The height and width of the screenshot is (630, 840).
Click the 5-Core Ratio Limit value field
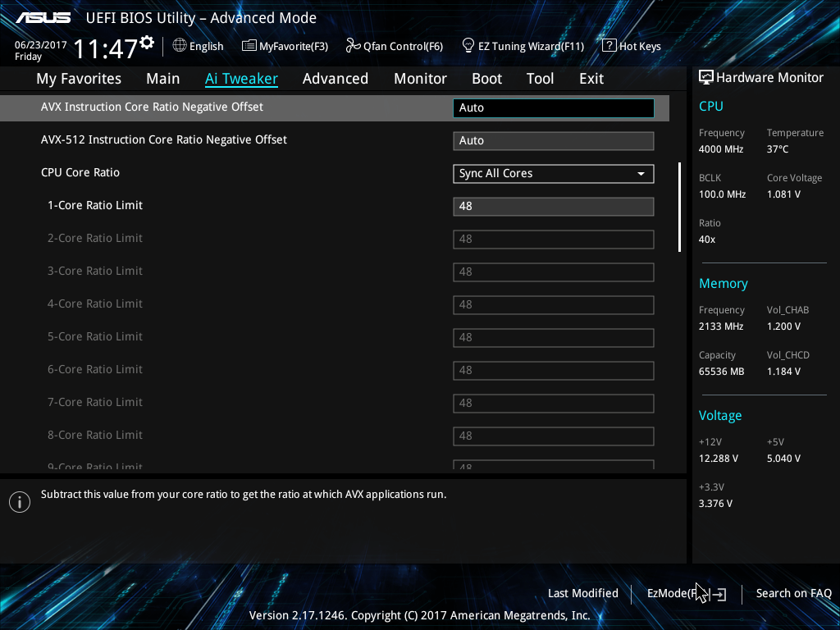(554, 337)
